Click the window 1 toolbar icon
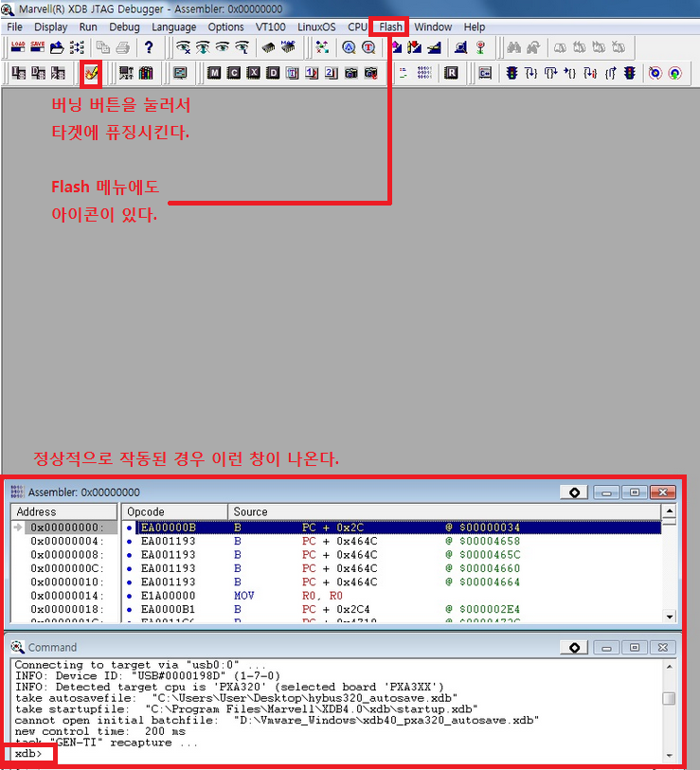 (312, 73)
